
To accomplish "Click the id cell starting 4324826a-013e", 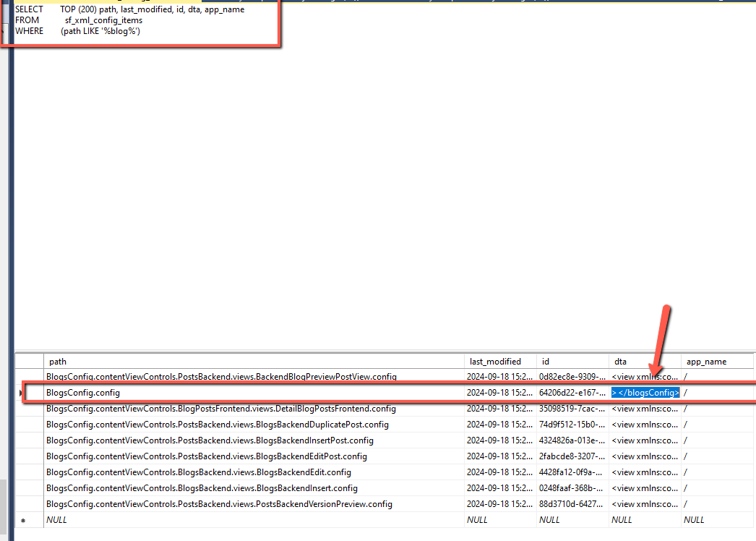I will [572, 440].
